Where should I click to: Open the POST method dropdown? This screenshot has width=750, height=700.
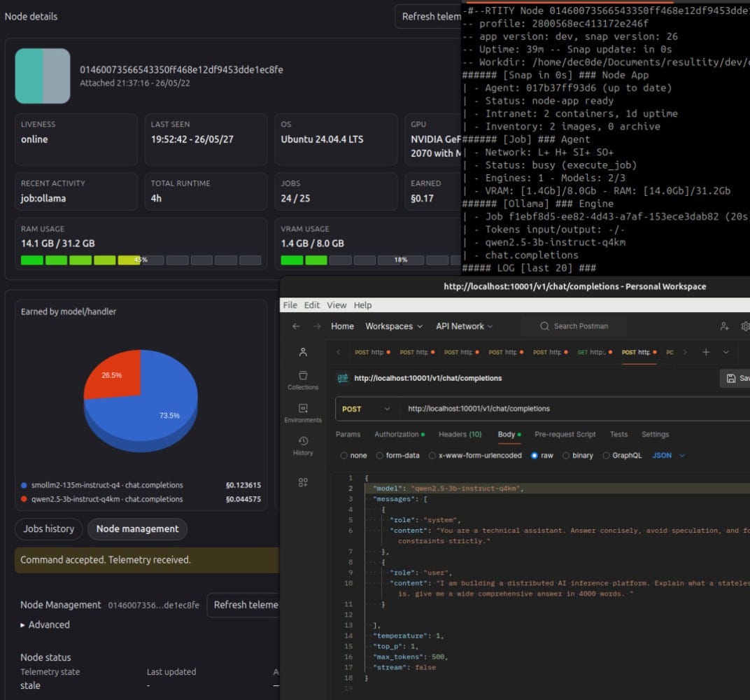pyautogui.click(x=366, y=409)
